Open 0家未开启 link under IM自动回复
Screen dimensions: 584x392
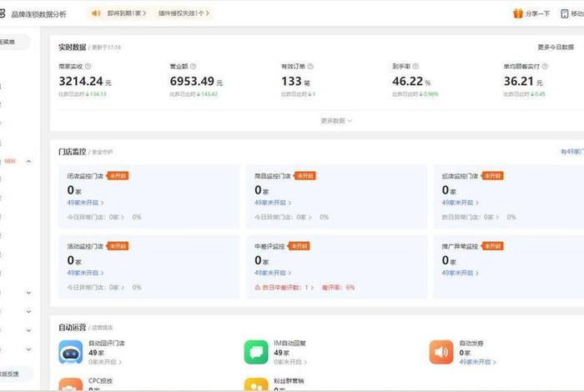point(290,362)
